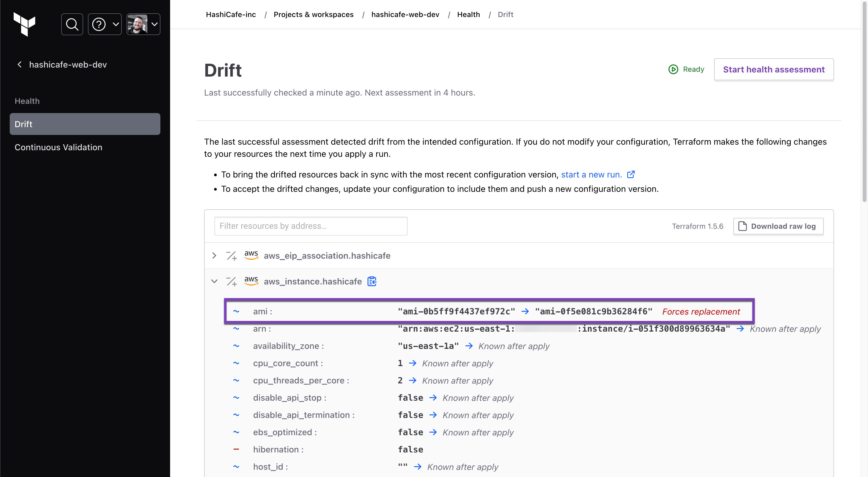The height and width of the screenshot is (477, 868).
Task: Click the aws_instance.hashicafe document diff icon
Action: pos(372,281)
